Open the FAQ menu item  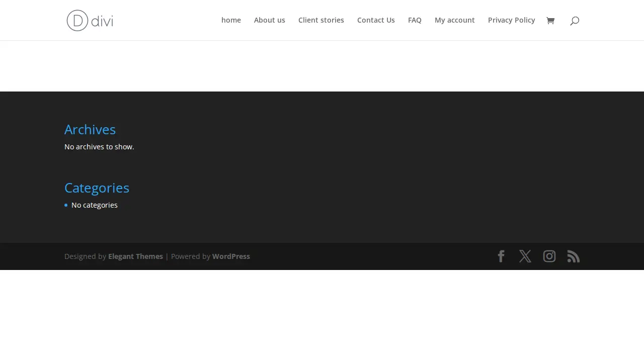coord(415,20)
